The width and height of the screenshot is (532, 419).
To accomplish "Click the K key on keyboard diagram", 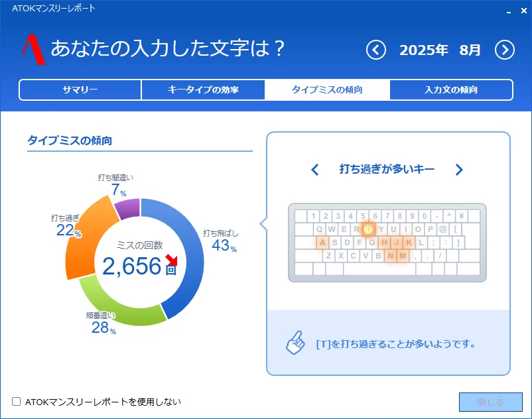I will tap(409, 243).
